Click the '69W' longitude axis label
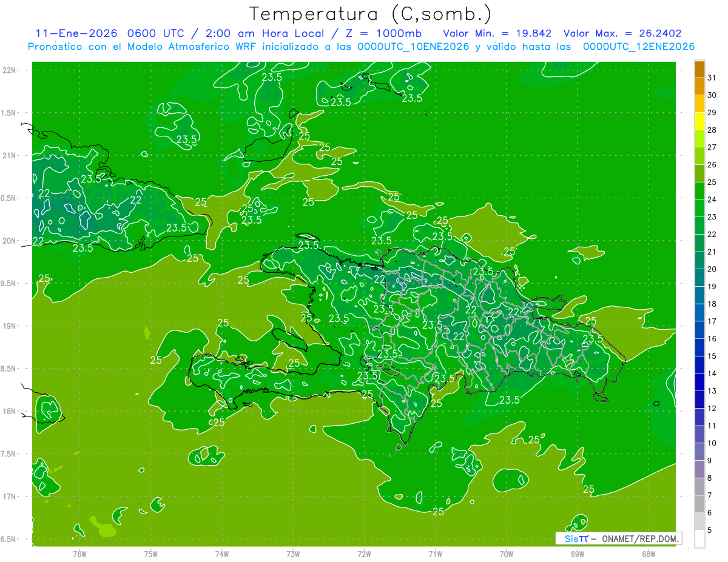This screenshot has height=562, width=728. pyautogui.click(x=578, y=554)
